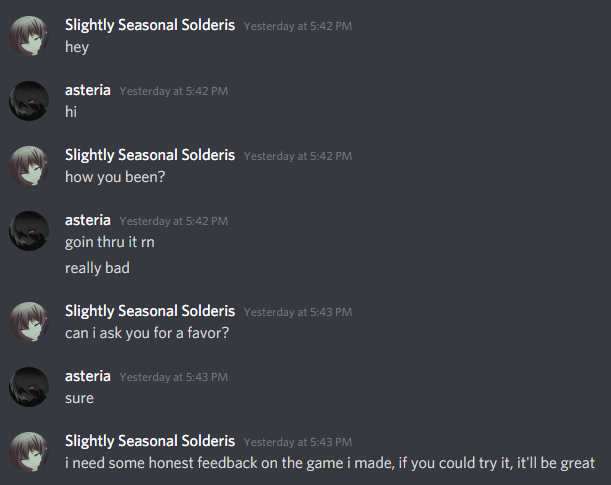The height and width of the screenshot is (485, 611).
Task: Click asteria's avatar next to "goin thru it rn"
Action: [x=29, y=231]
